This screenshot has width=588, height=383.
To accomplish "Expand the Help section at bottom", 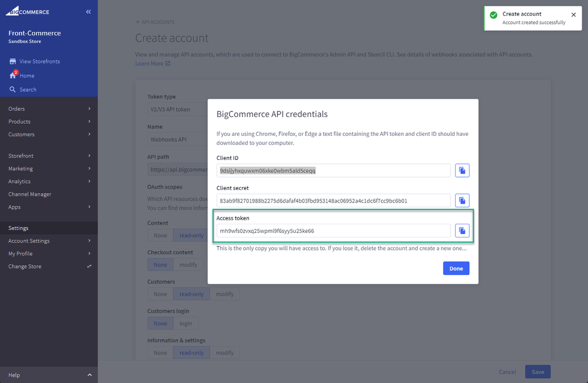I will 49,375.
